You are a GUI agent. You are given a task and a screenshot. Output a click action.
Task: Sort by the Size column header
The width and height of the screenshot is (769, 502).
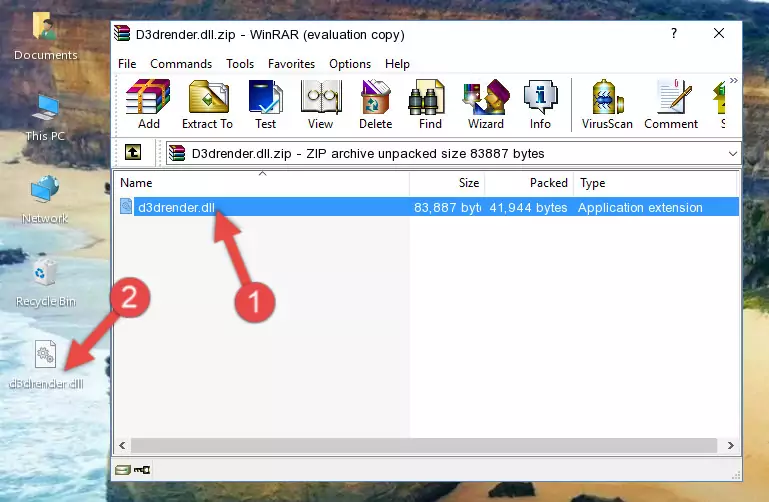[447, 183]
